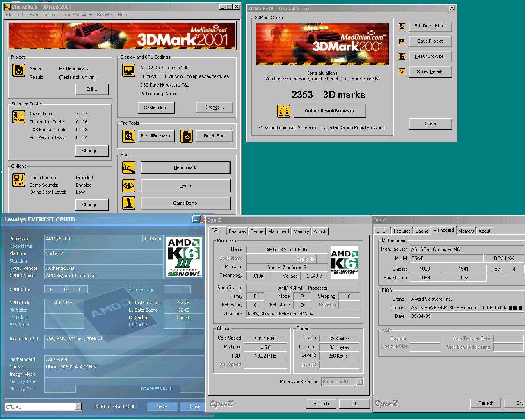This screenshot has width=525, height=420.
Task: Click the Selected Tests checklist icon
Action: point(19,117)
